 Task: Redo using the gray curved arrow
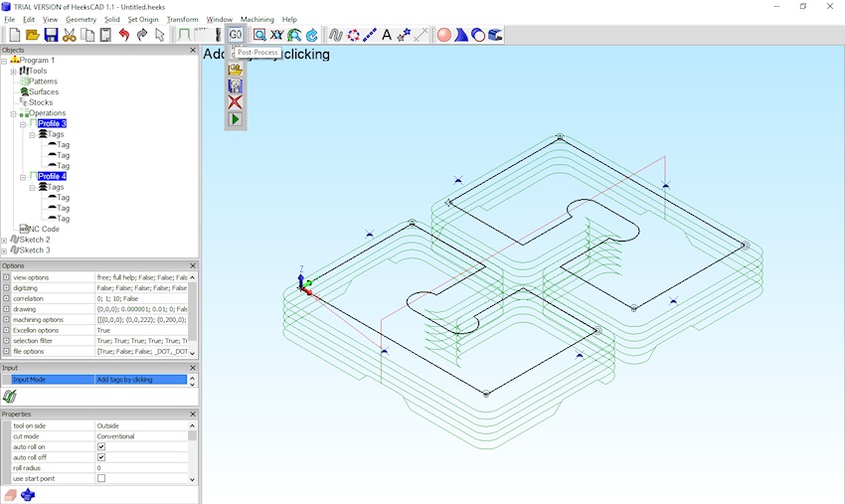tap(142, 35)
